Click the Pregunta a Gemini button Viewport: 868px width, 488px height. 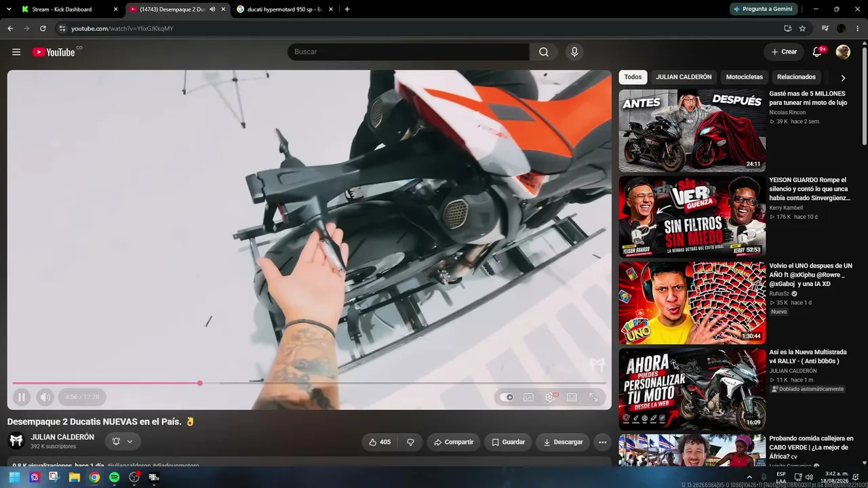point(763,9)
